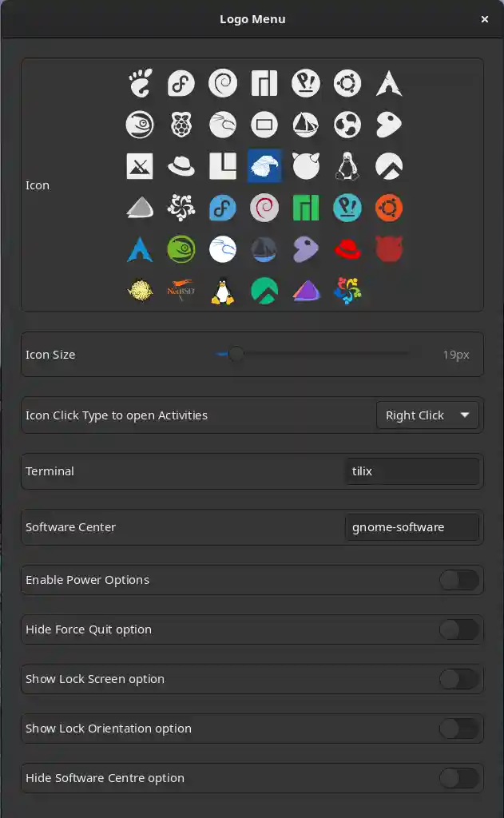Image resolution: width=504 pixels, height=818 pixels.
Task: Toggle Hide Force Quit option
Action: 459,629
